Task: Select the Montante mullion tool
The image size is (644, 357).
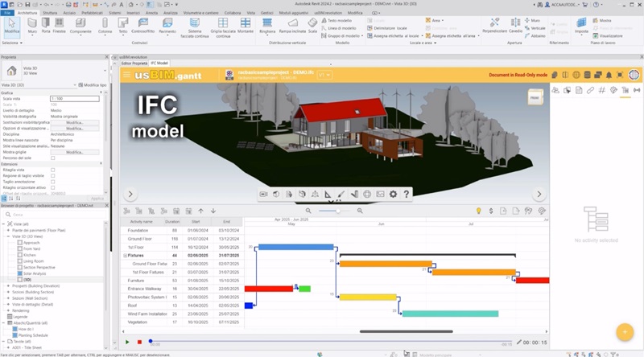Action: pyautogui.click(x=246, y=26)
